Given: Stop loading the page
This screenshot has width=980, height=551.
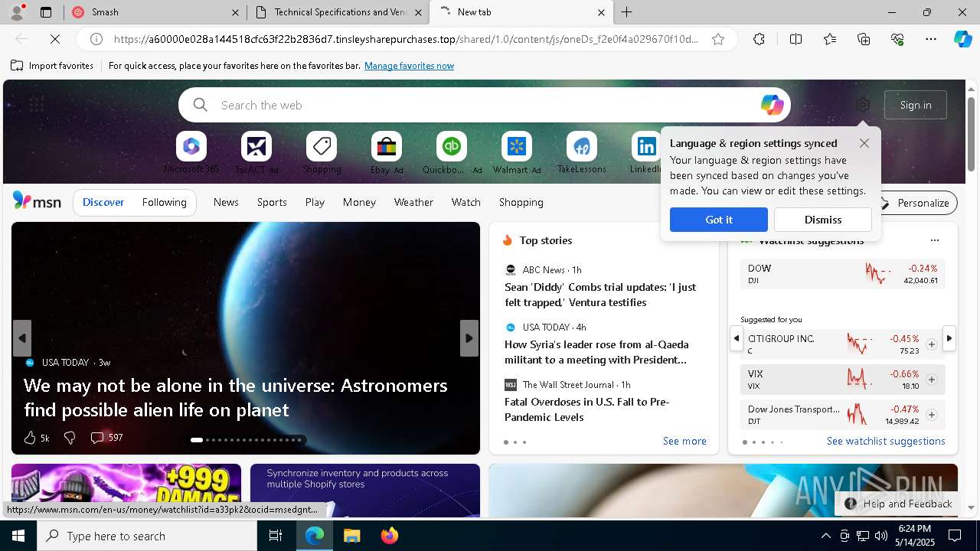Looking at the screenshot, I should 55,39.
